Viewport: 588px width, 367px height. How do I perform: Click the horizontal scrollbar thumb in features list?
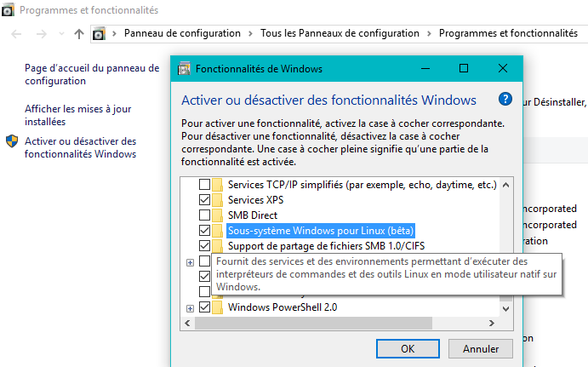coord(313,323)
